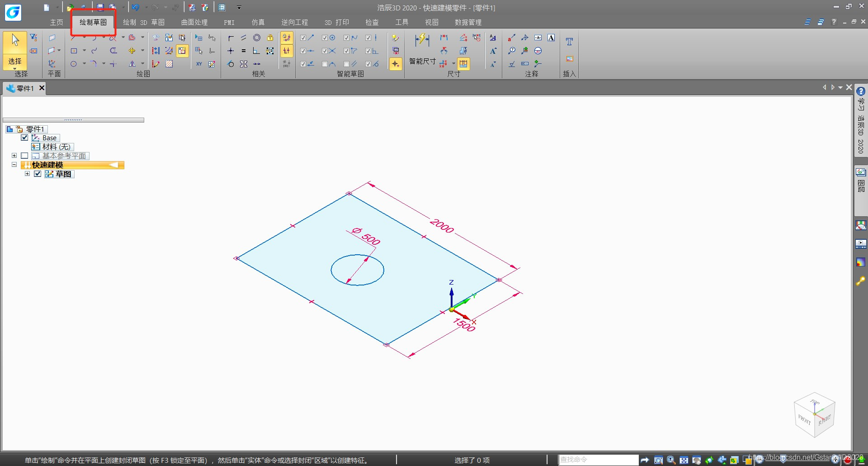Toggle the Base checkbox in tree
This screenshot has height=466, width=868.
(x=24, y=138)
